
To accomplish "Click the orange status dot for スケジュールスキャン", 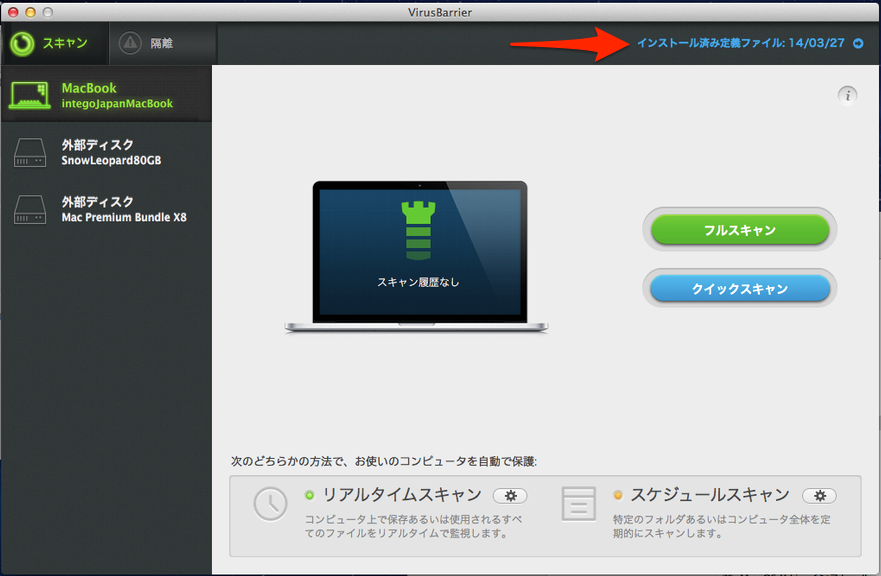I will tap(618, 495).
